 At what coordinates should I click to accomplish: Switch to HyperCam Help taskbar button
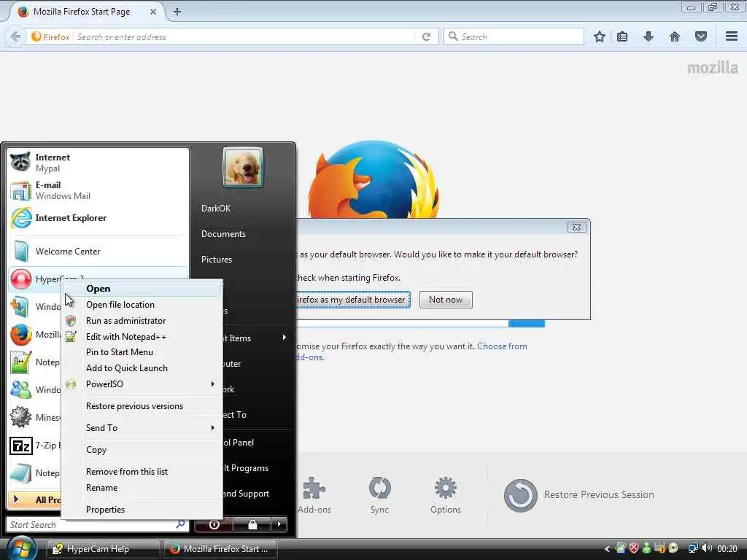[x=102, y=549]
